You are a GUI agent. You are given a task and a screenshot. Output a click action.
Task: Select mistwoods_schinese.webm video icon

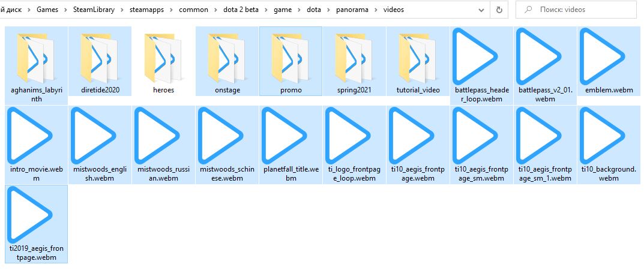pyautogui.click(x=221, y=136)
